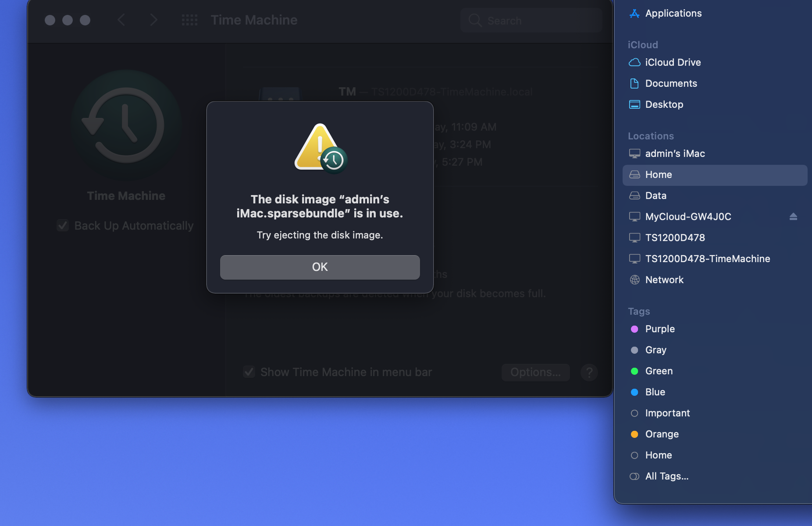
Task: Click the magnifying glass search icon
Action: point(475,20)
